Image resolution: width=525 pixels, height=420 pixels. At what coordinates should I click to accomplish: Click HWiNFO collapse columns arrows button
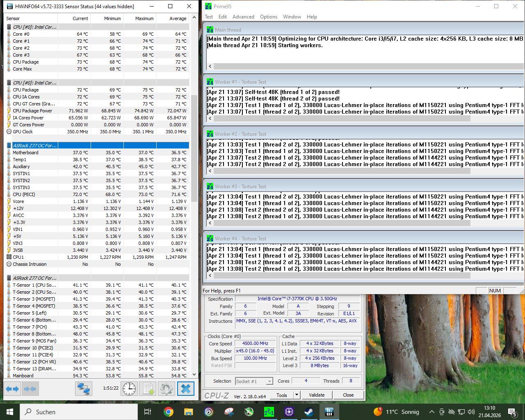(x=30, y=388)
